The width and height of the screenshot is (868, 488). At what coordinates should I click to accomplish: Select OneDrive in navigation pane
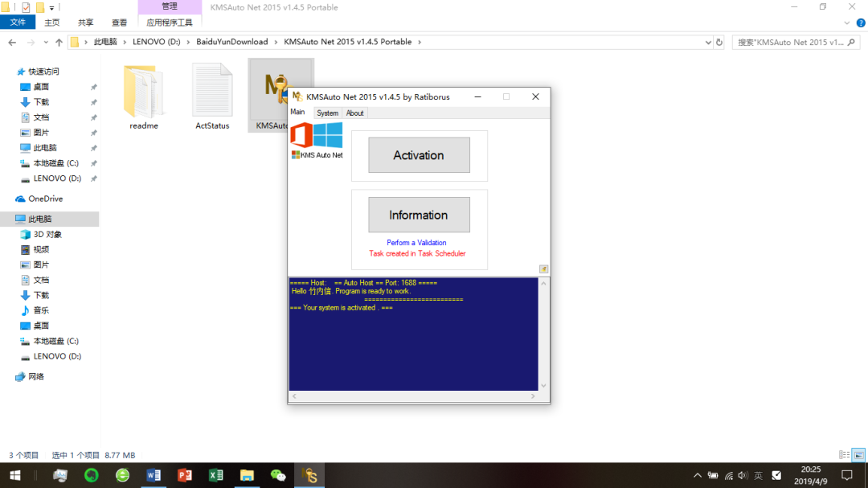[45, 199]
